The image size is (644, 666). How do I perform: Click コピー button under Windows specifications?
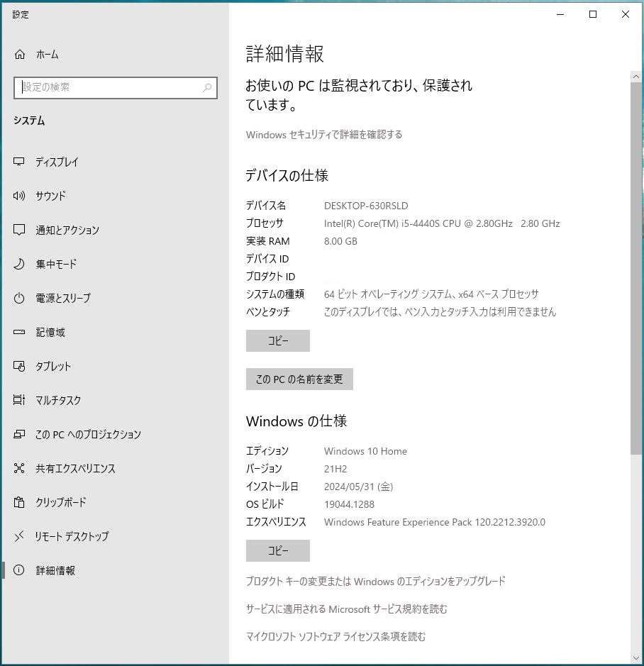pos(278,550)
